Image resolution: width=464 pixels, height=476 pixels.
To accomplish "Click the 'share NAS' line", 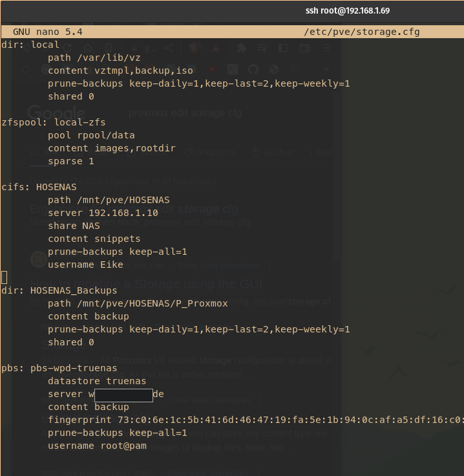I will point(74,226).
